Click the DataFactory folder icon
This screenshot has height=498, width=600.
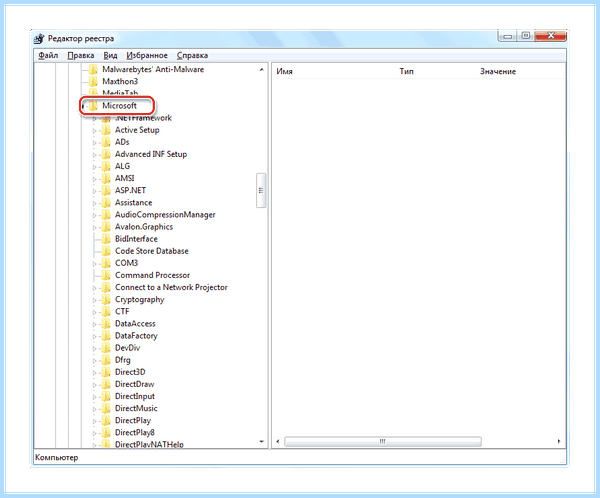tap(106, 336)
